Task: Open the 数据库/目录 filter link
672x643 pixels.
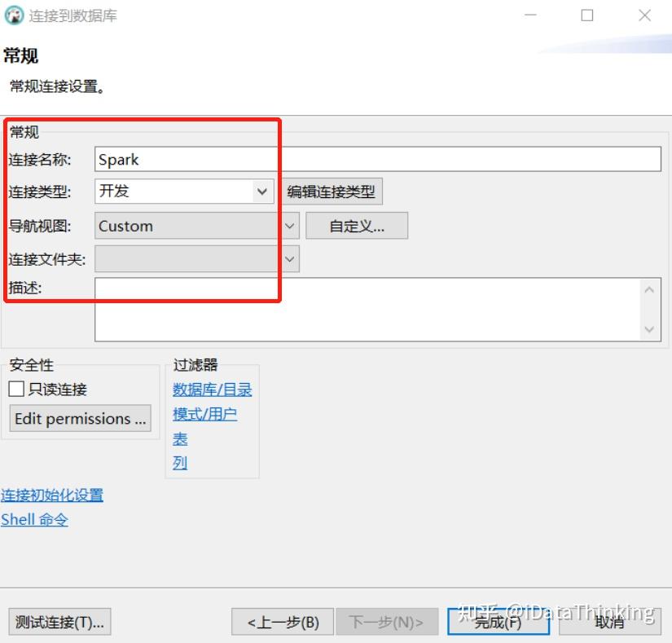Action: tap(212, 390)
